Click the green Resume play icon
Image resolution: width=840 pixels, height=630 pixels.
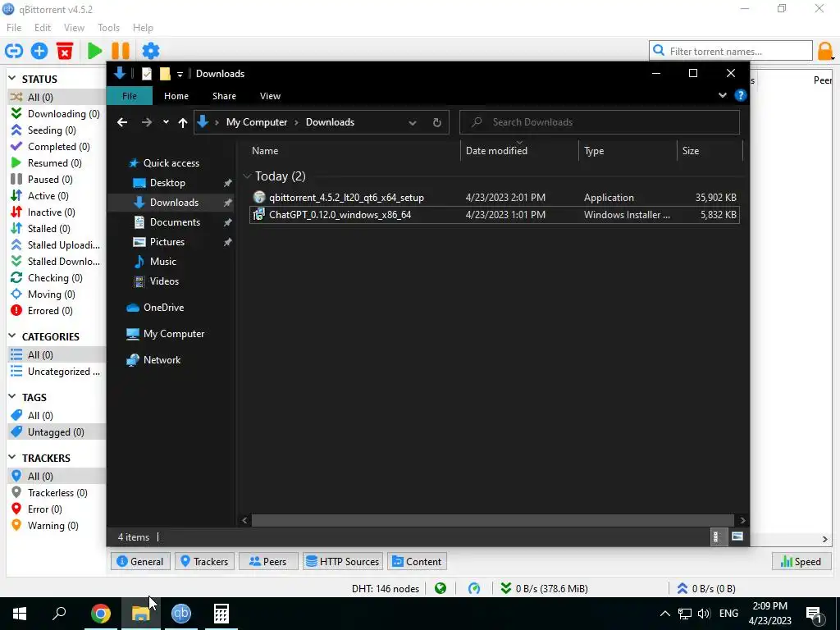click(95, 51)
